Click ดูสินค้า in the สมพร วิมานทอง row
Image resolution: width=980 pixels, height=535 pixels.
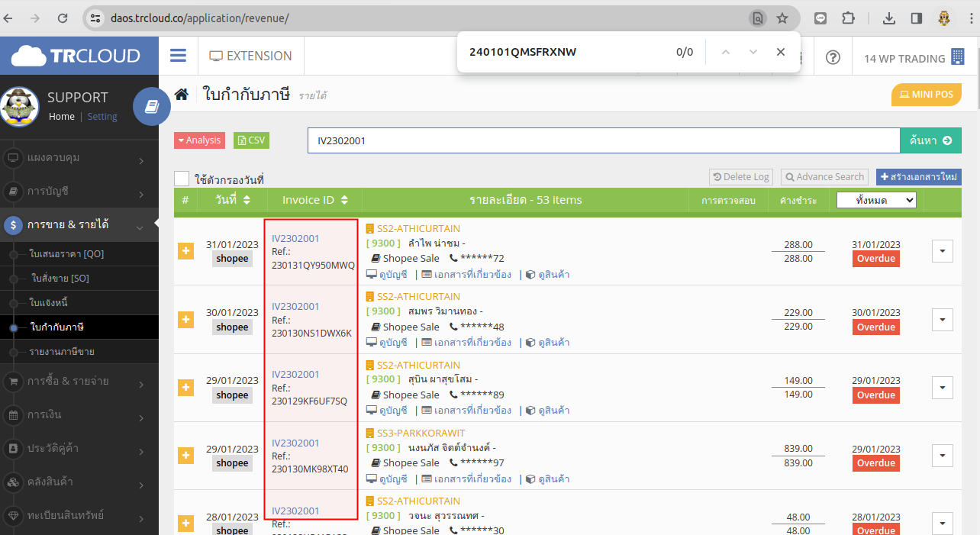click(x=548, y=342)
